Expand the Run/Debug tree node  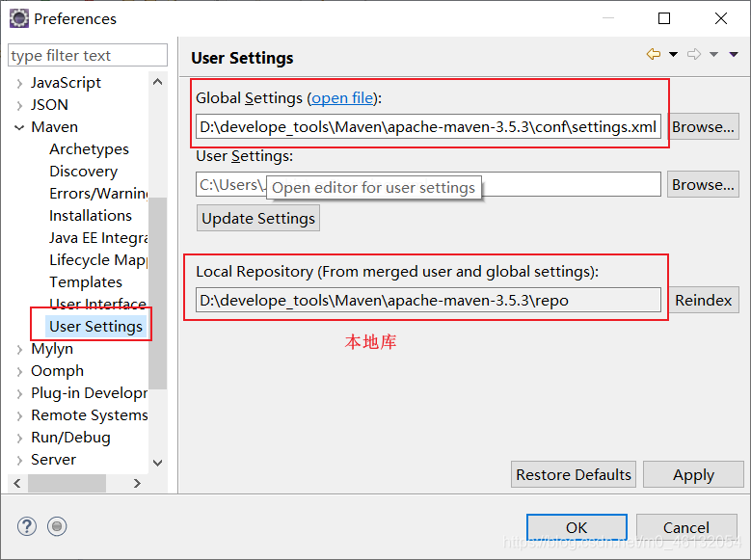click(19, 438)
